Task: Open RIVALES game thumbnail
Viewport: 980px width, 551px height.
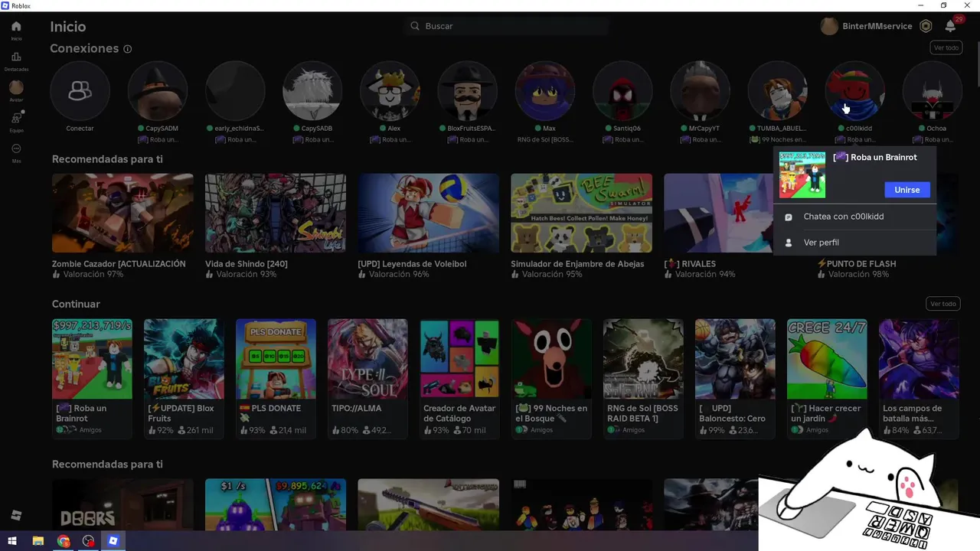Action: click(718, 213)
